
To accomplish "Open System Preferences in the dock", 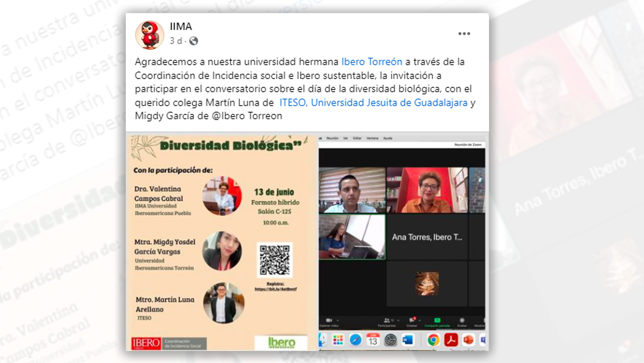I will click(x=390, y=341).
